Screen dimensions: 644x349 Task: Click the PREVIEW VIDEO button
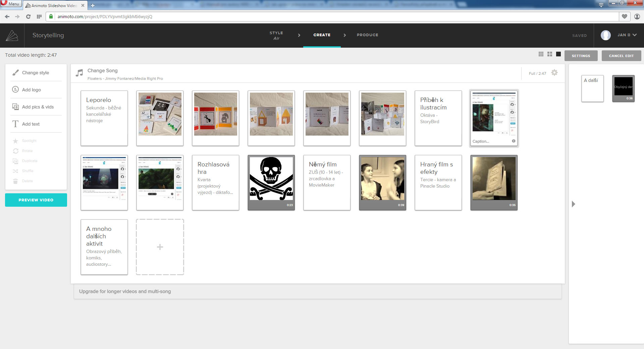pos(36,200)
